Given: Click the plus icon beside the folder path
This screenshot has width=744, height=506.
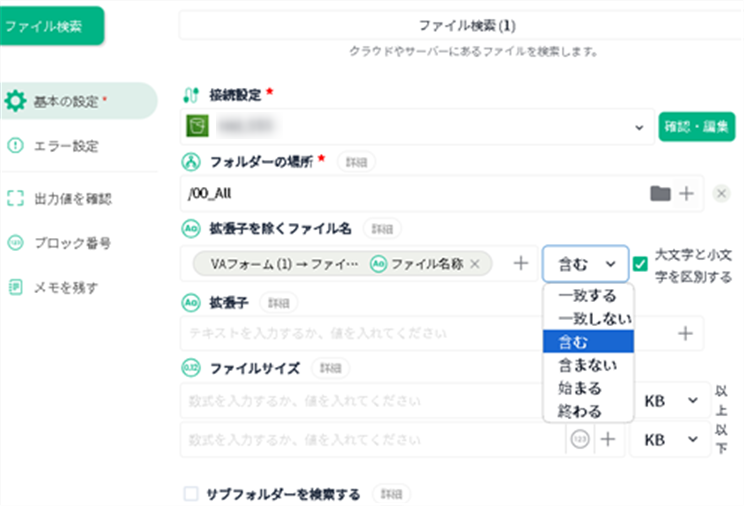Looking at the screenshot, I should pos(686,194).
